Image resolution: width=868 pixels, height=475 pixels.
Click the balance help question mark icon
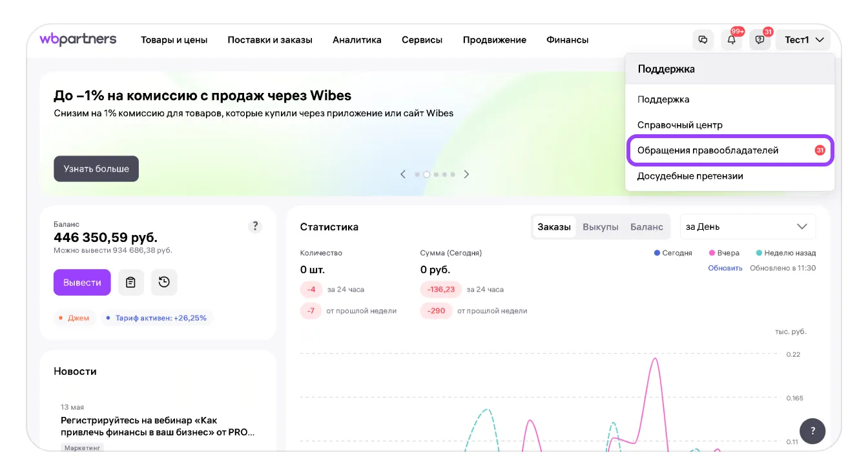pyautogui.click(x=255, y=226)
